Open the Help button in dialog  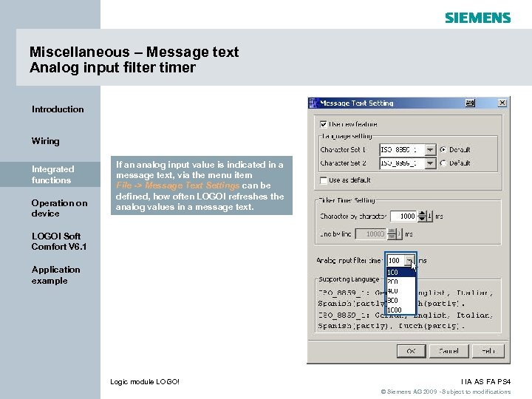(x=488, y=351)
